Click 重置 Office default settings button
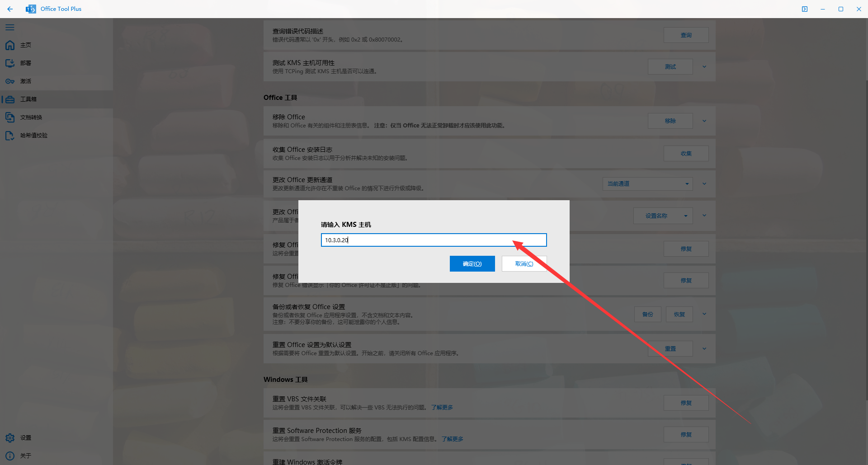Image resolution: width=868 pixels, height=465 pixels. [x=670, y=349]
